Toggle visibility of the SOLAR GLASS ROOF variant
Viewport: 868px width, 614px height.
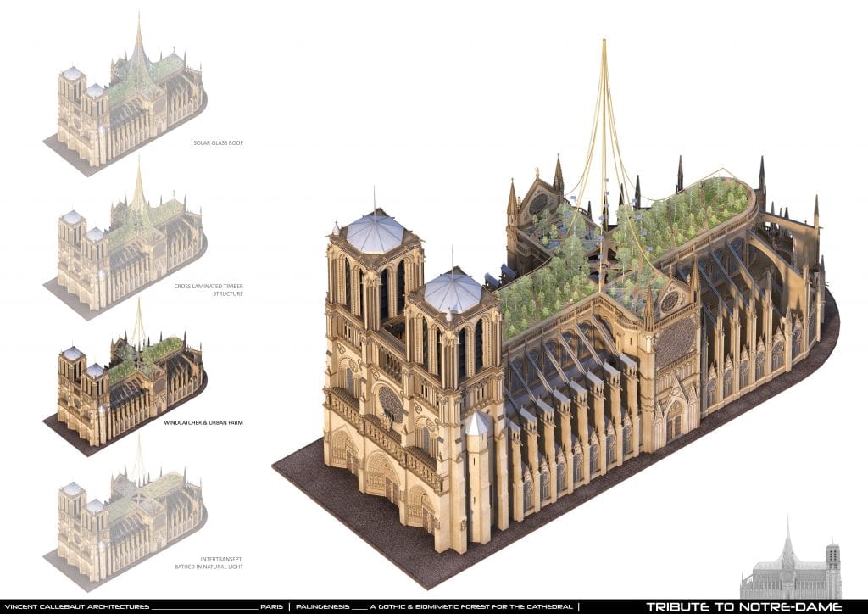(x=219, y=143)
